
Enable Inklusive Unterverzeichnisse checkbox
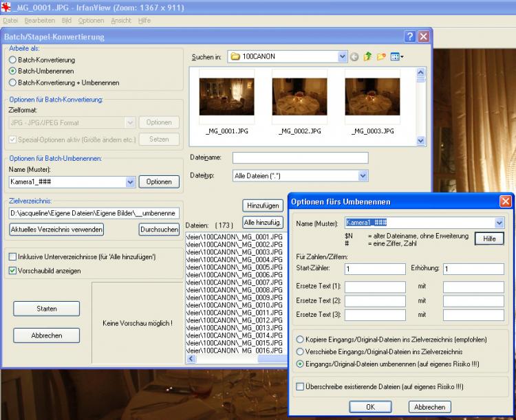[13, 257]
